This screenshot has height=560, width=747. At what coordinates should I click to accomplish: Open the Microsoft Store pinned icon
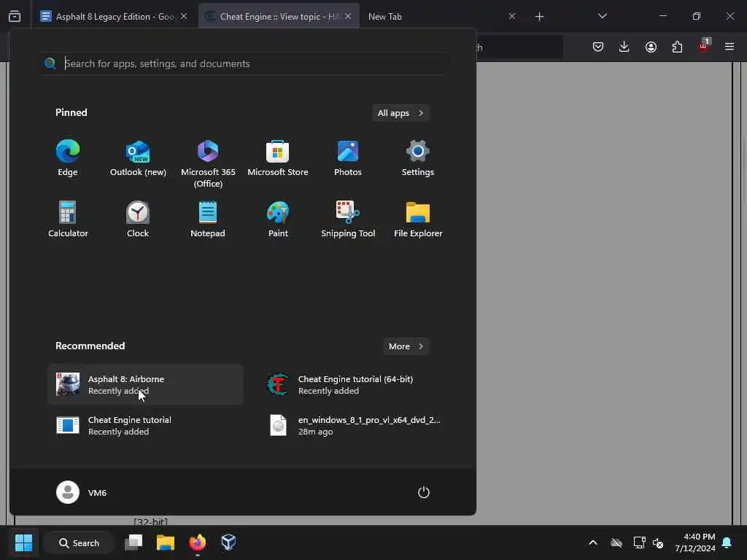tap(278, 158)
